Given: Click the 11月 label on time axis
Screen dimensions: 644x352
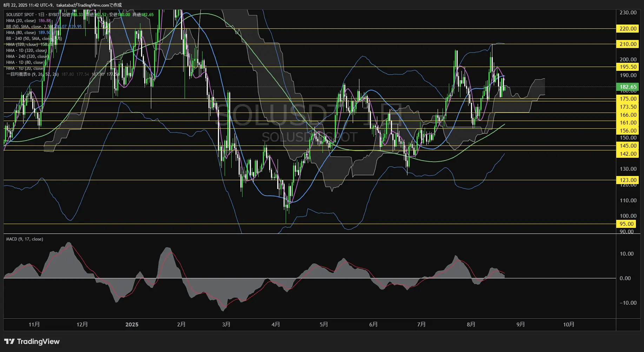Looking at the screenshot, I should tap(34, 325).
